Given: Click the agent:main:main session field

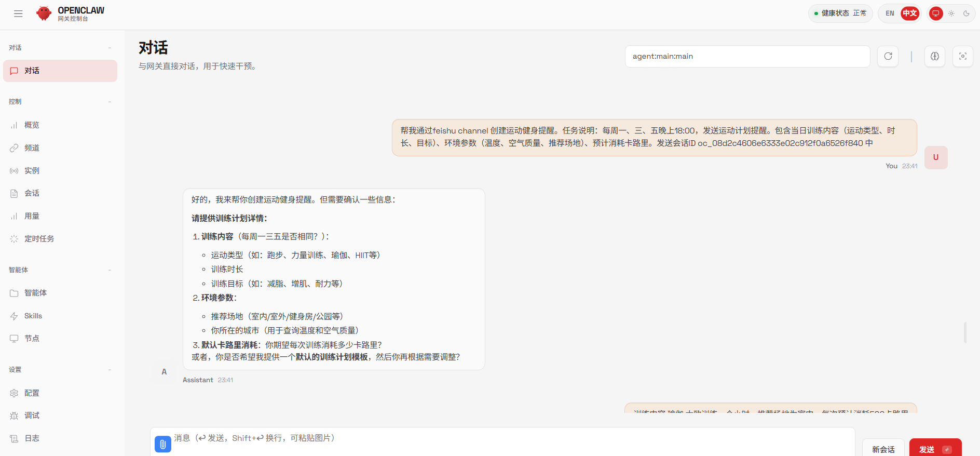Looking at the screenshot, I should click(747, 56).
